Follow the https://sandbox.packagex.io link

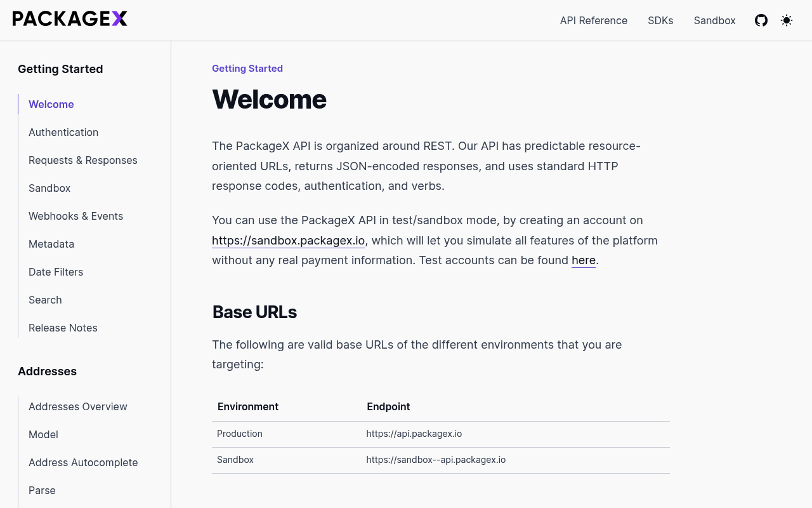point(289,241)
